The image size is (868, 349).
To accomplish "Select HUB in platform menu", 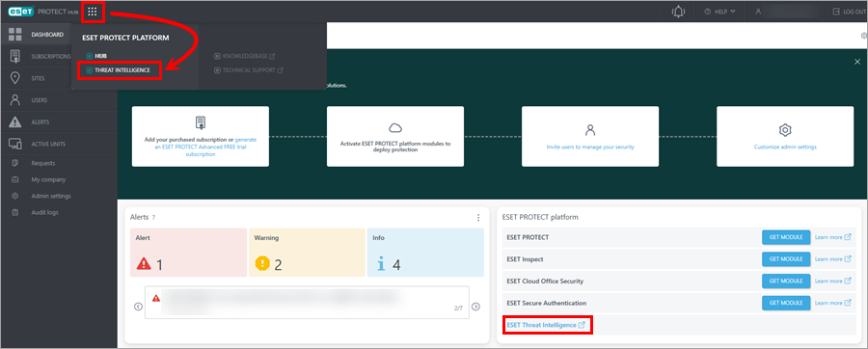I will point(96,56).
